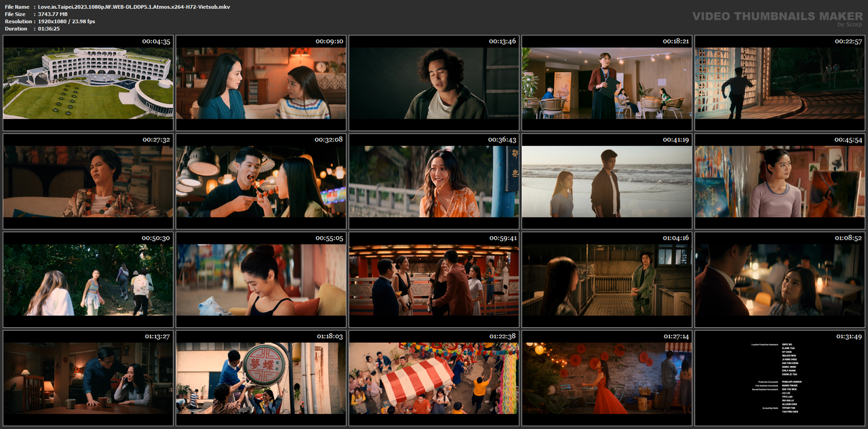Select the 00:50:30 forest hiking thumbnail
Viewport: 868px width, 429px height.
(x=88, y=280)
